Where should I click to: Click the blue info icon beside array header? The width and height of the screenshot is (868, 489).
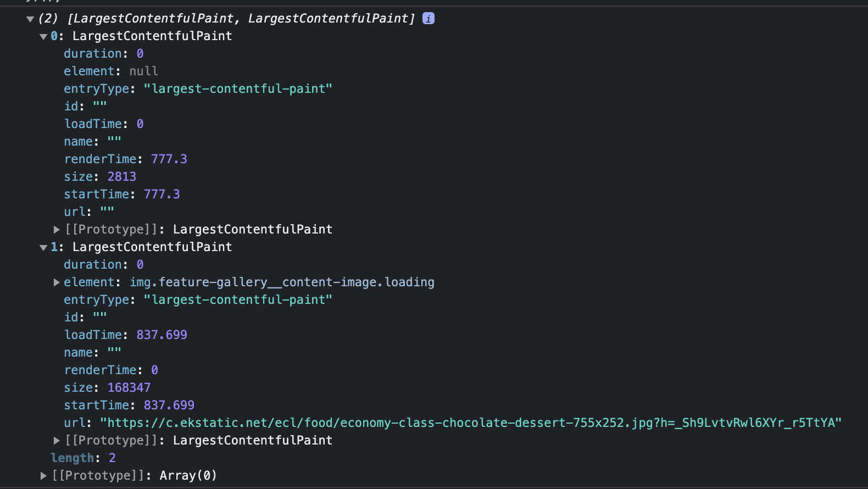(x=429, y=18)
